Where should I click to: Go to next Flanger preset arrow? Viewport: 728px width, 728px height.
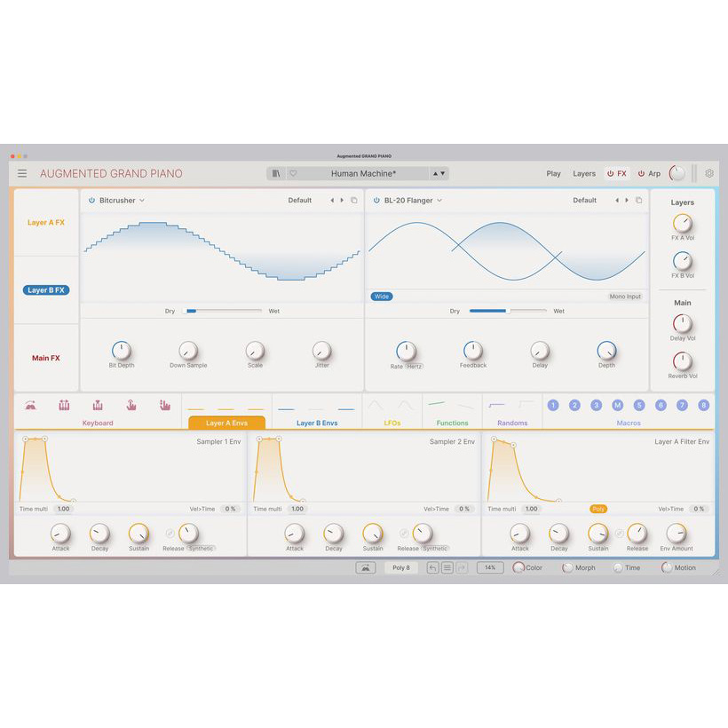point(628,200)
